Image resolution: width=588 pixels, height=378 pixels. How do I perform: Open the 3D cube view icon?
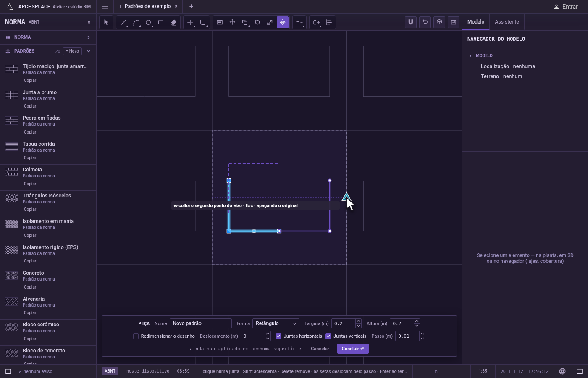click(x=439, y=22)
